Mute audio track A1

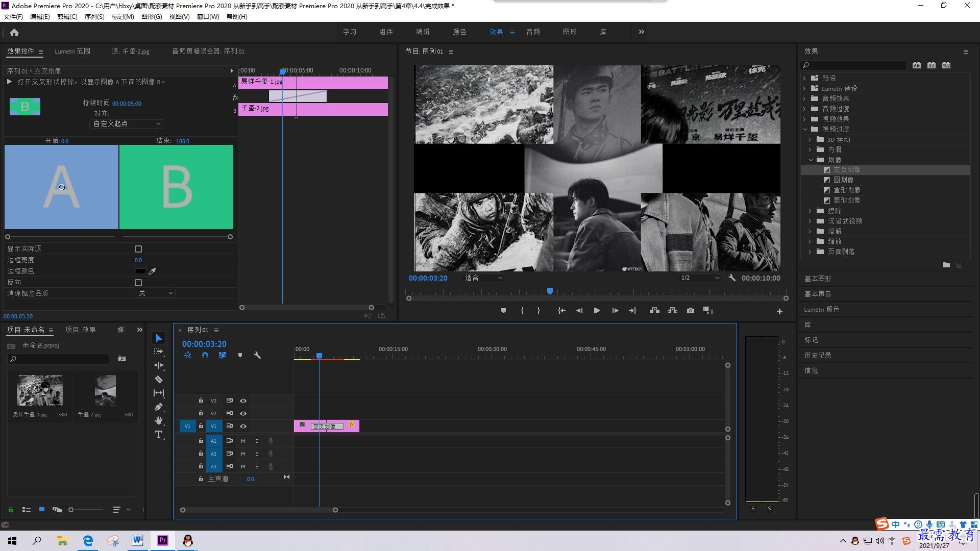coord(243,441)
